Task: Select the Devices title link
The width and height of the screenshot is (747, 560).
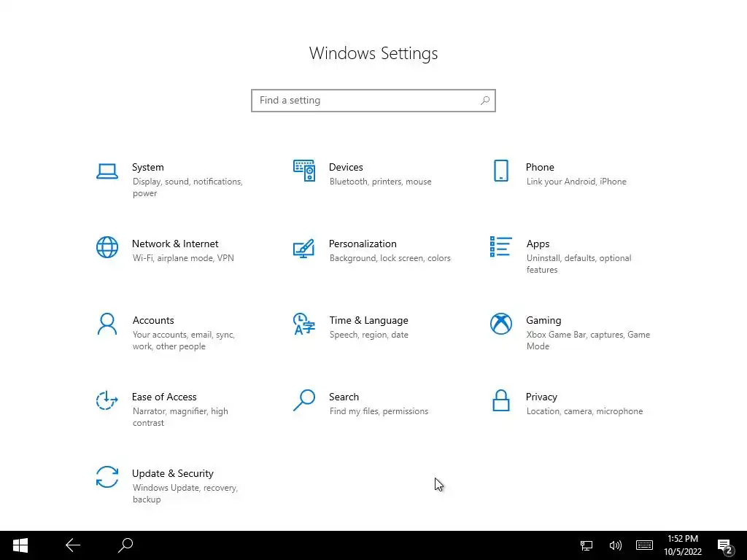Action: [346, 167]
